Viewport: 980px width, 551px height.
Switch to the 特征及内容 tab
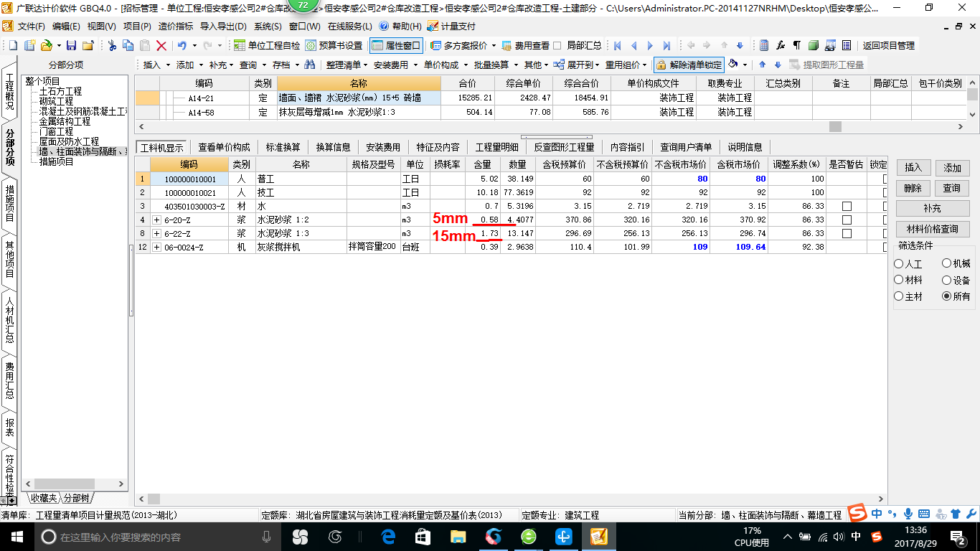(438, 147)
